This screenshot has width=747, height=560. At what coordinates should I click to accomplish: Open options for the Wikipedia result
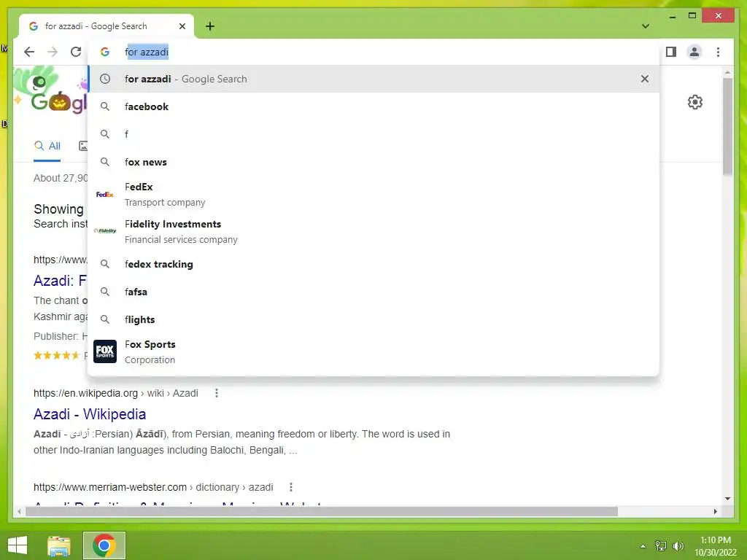216,393
